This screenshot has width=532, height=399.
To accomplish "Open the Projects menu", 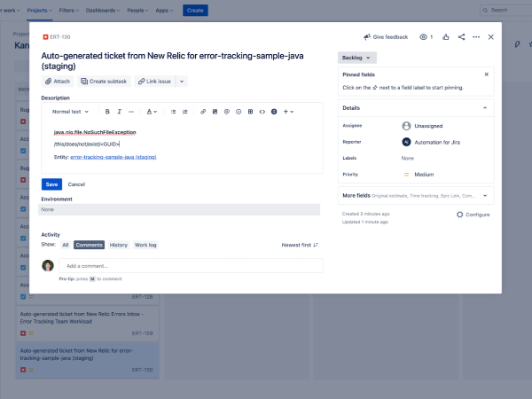I will click(39, 11).
